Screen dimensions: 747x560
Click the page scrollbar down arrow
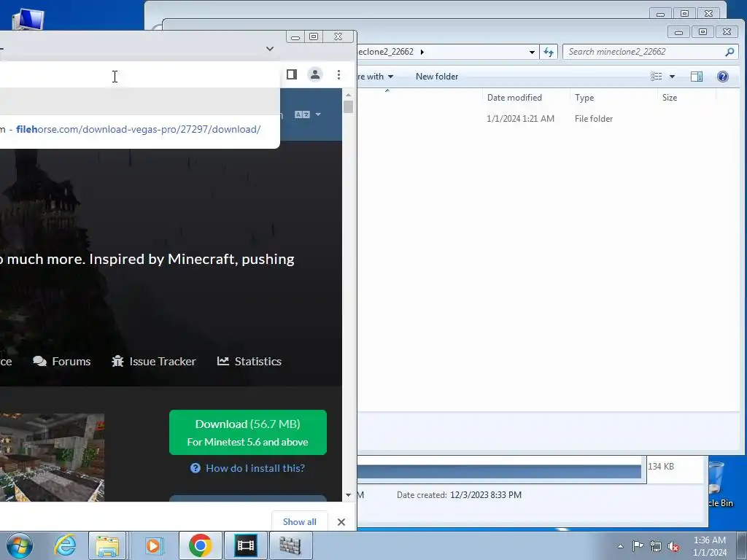[348, 495]
